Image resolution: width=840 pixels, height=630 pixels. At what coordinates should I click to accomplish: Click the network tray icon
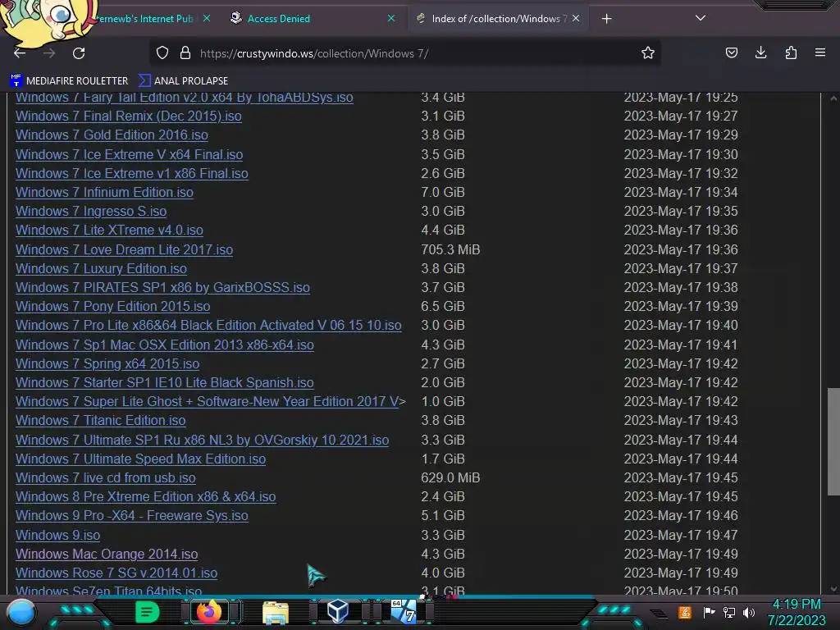[729, 612]
